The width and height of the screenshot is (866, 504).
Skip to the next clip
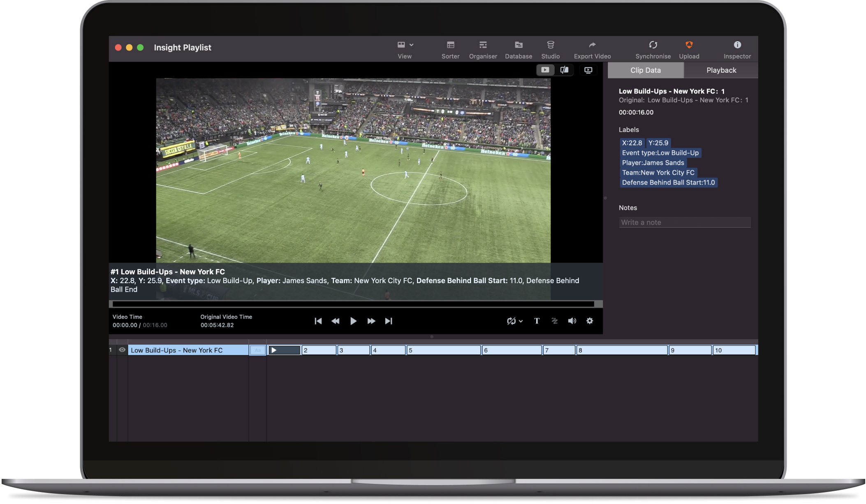(388, 321)
